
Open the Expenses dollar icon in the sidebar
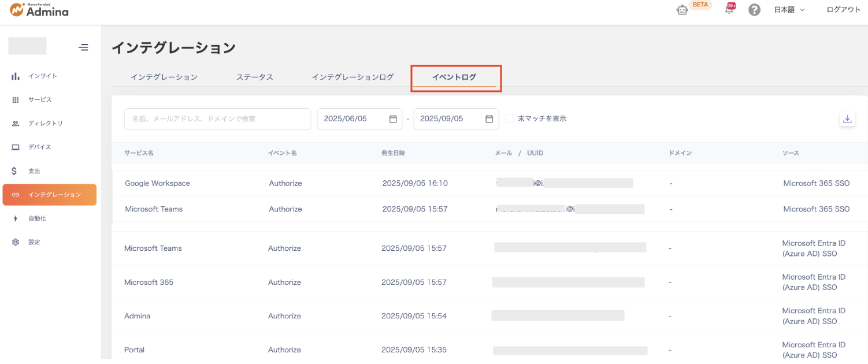point(16,171)
